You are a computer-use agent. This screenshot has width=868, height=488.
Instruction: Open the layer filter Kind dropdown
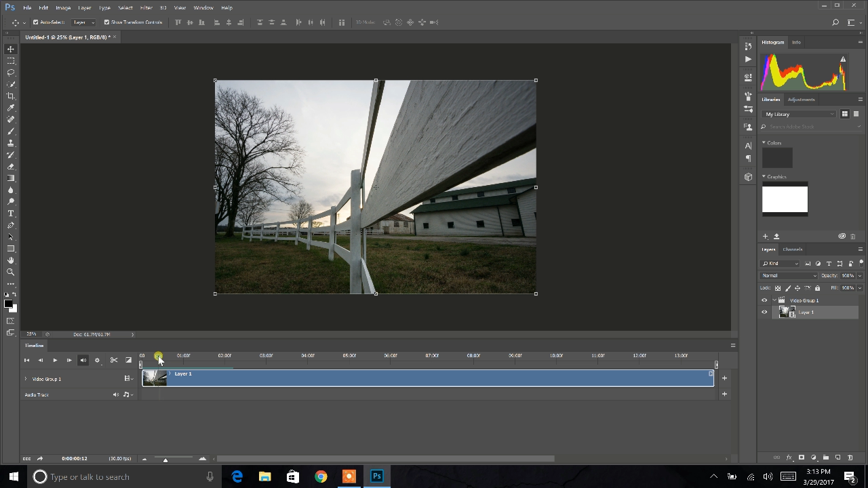pos(781,264)
